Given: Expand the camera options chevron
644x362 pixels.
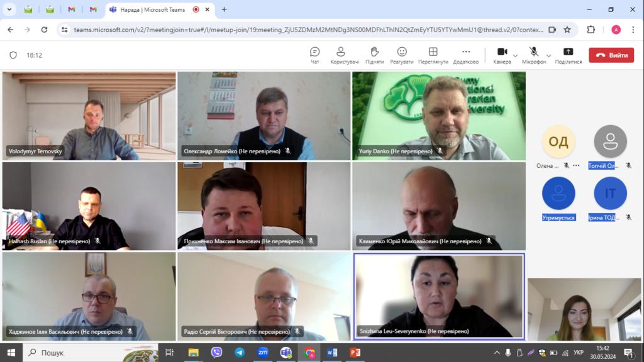Looking at the screenshot, I should (516, 56).
